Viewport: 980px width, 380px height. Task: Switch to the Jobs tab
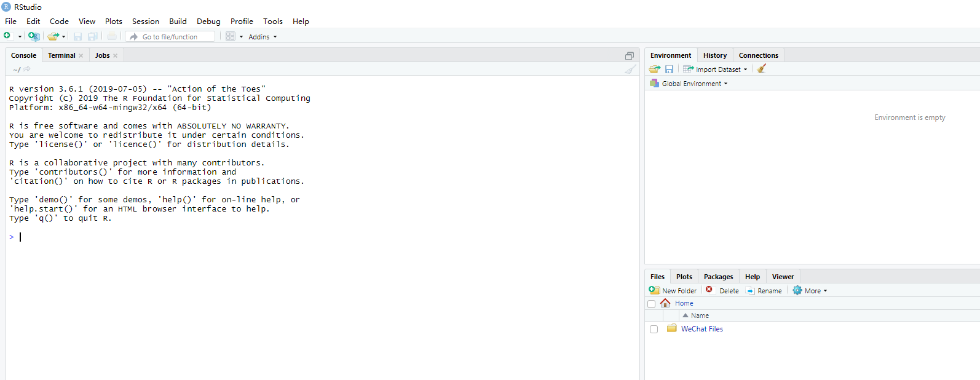click(x=102, y=55)
